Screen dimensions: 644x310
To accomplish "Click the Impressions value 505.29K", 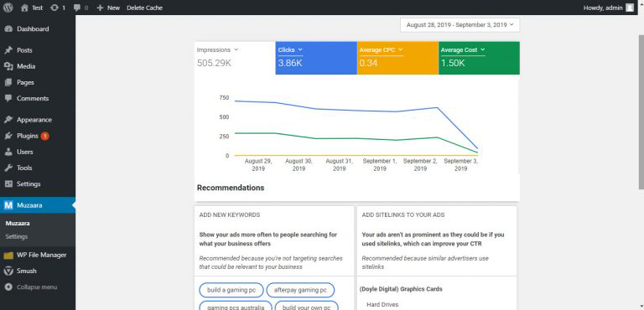I will [x=214, y=63].
